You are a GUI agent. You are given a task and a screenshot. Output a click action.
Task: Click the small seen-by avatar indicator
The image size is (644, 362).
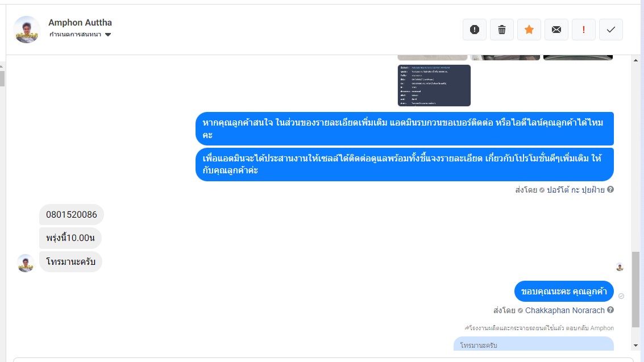click(x=620, y=267)
